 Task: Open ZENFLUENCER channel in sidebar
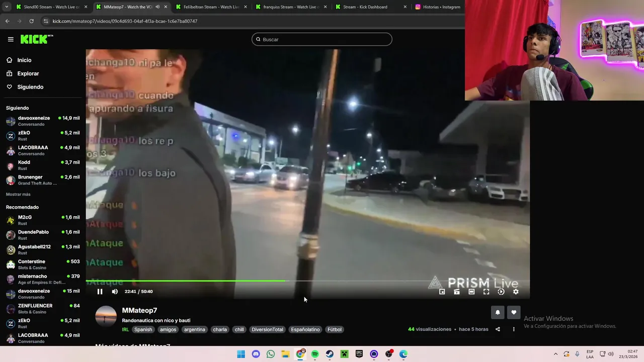click(x=43, y=309)
